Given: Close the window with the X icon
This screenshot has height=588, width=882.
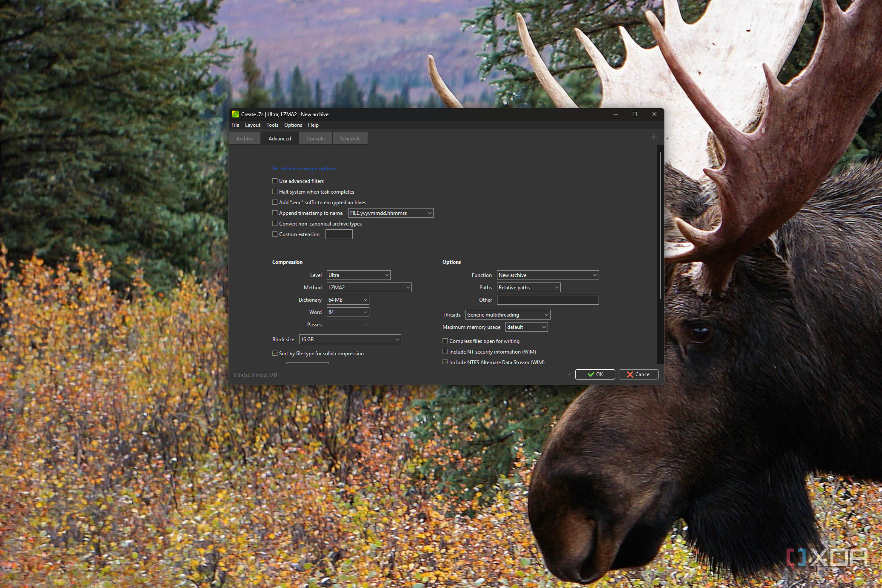Looking at the screenshot, I should point(654,114).
